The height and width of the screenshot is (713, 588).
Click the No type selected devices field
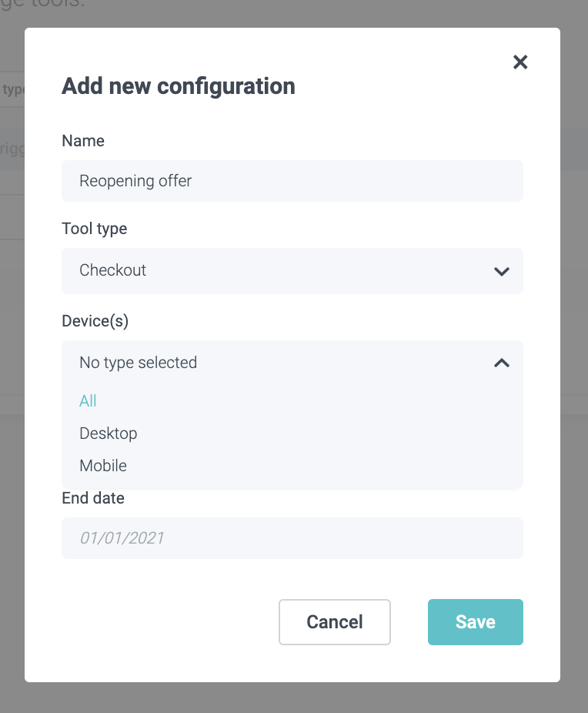click(277, 363)
